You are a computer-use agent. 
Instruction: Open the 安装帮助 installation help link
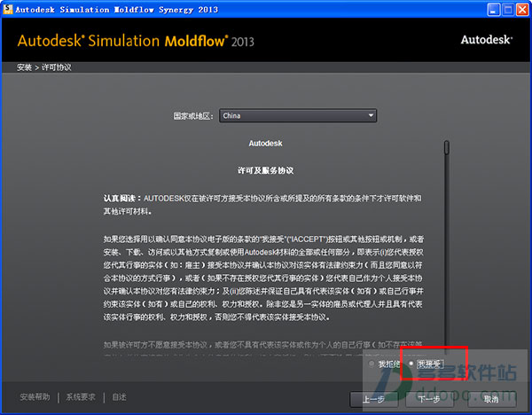pos(35,397)
